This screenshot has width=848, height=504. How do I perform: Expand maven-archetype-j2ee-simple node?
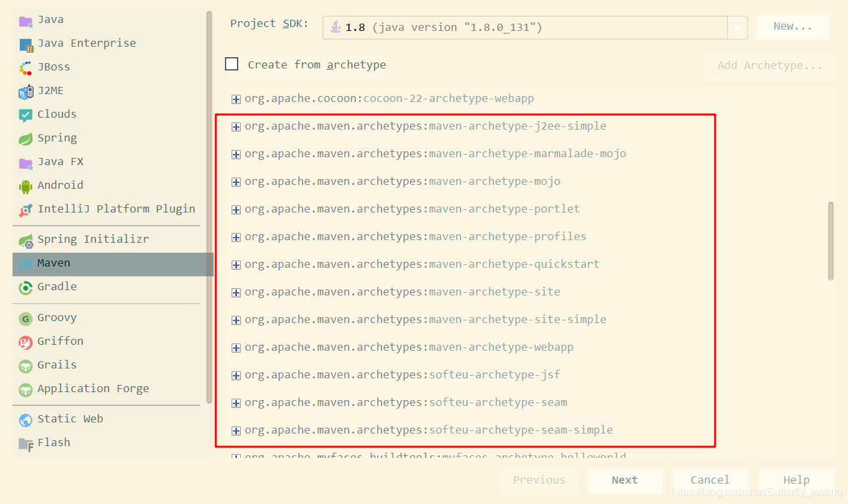click(x=236, y=127)
